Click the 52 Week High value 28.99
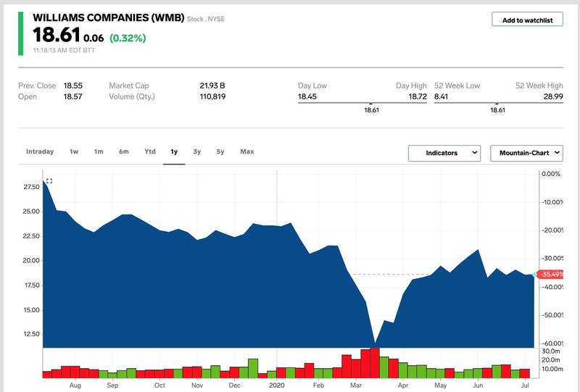Screen dimensions: 580x392 [553, 96]
